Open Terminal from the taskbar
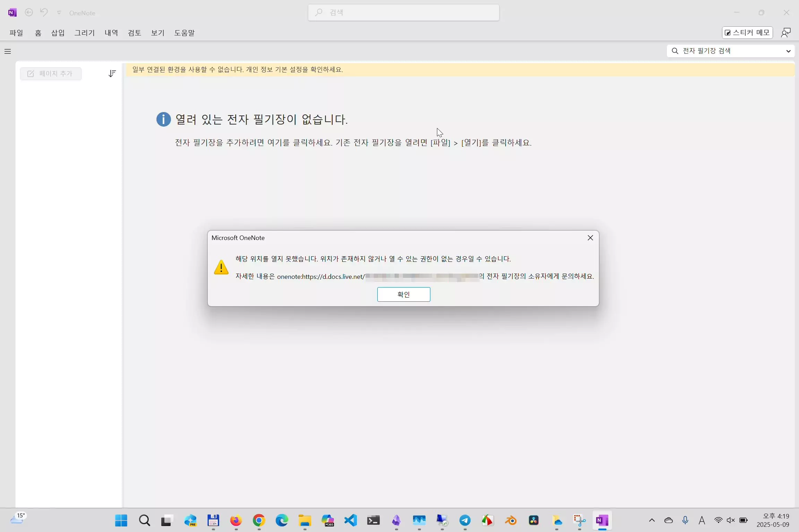The image size is (799, 532). tap(373, 520)
